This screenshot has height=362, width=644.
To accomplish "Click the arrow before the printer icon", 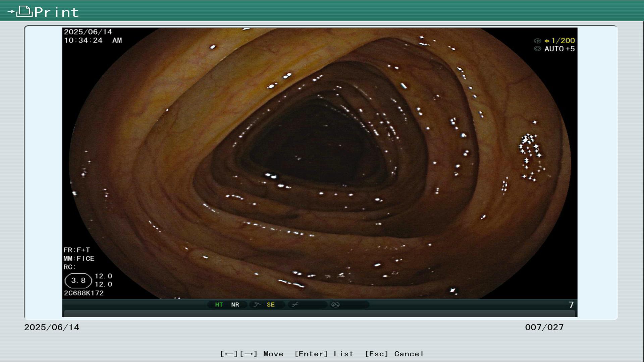I will pyautogui.click(x=11, y=12).
